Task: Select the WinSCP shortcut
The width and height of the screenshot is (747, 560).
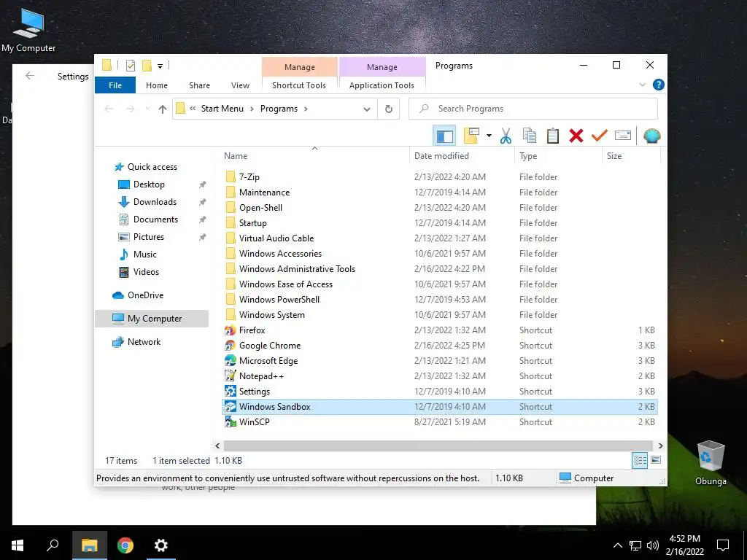Action: pyautogui.click(x=254, y=422)
